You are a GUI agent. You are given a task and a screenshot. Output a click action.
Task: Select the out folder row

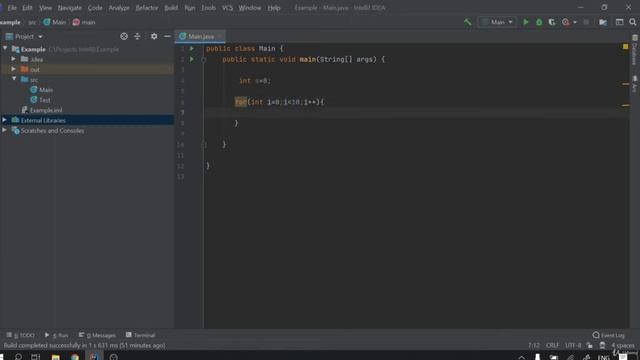pyautogui.click(x=87, y=69)
